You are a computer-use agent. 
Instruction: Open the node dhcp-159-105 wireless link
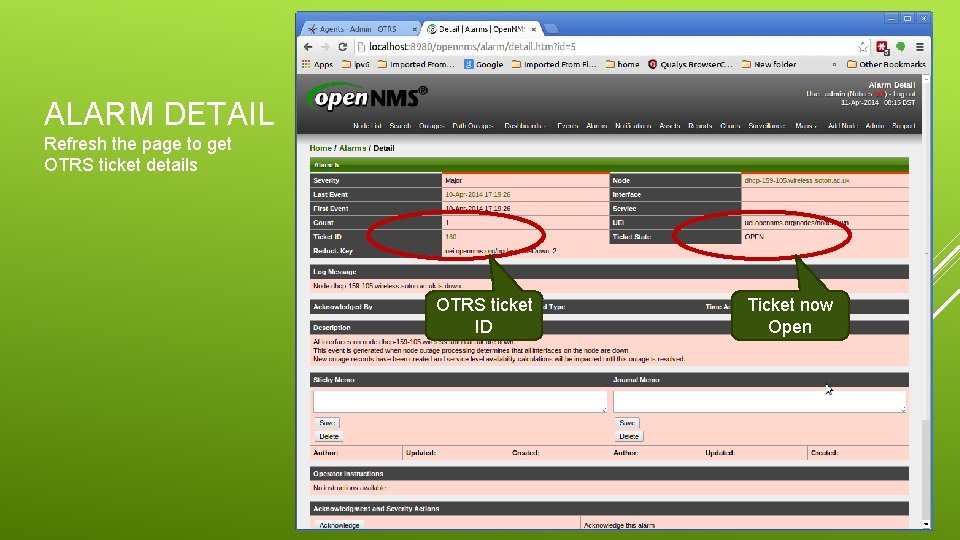click(x=797, y=181)
